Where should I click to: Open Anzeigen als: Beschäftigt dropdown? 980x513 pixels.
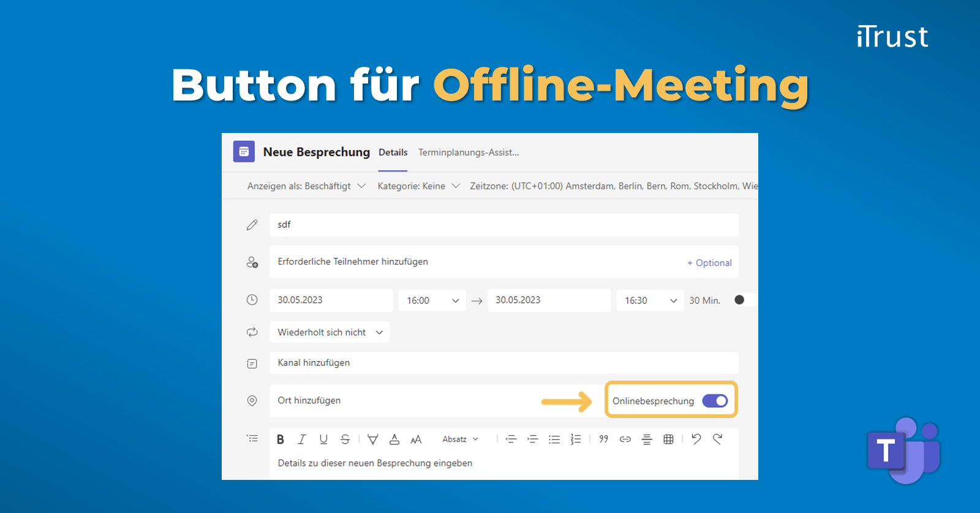pyautogui.click(x=306, y=186)
